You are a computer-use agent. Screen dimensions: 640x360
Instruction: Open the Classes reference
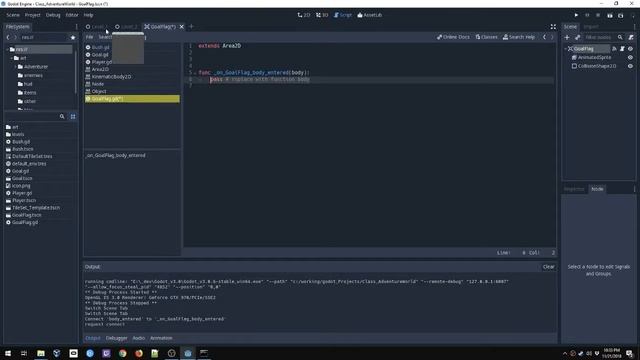click(487, 37)
